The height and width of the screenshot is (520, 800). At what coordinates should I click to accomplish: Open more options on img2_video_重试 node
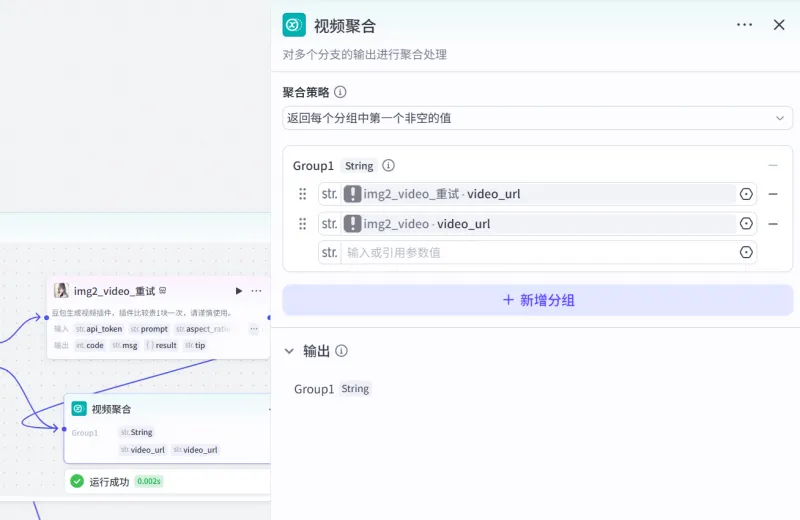tap(256, 291)
